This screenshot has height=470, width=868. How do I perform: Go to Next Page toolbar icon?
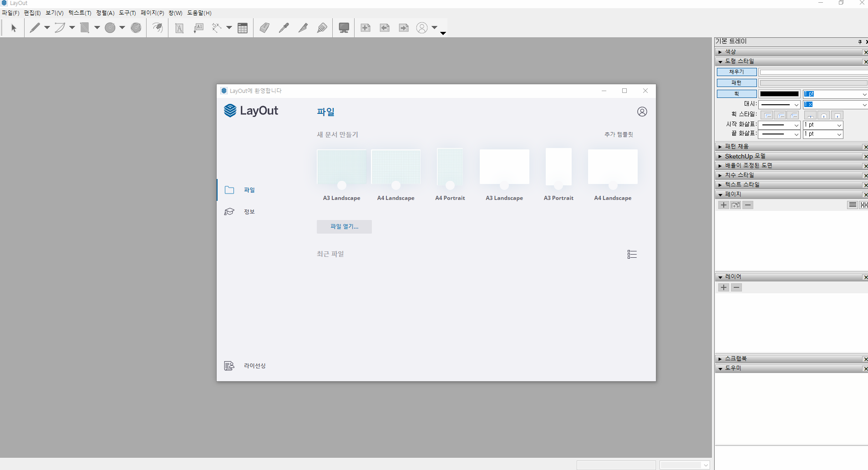404,28
